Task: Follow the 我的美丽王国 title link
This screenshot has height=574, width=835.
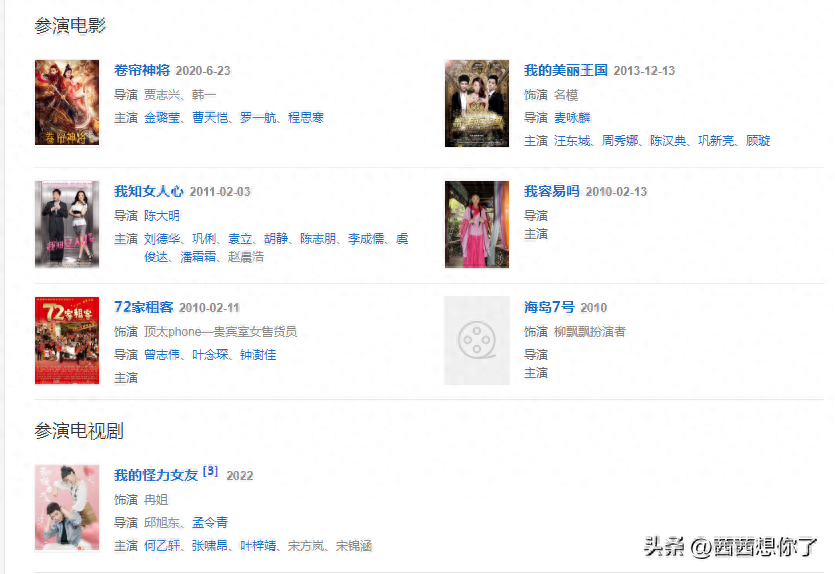Action: click(566, 70)
